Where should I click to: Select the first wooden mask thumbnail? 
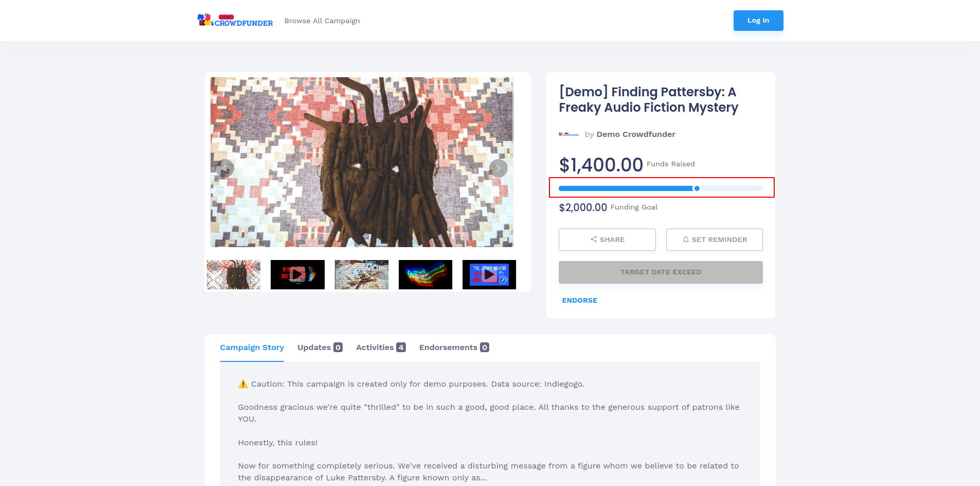coord(234,274)
